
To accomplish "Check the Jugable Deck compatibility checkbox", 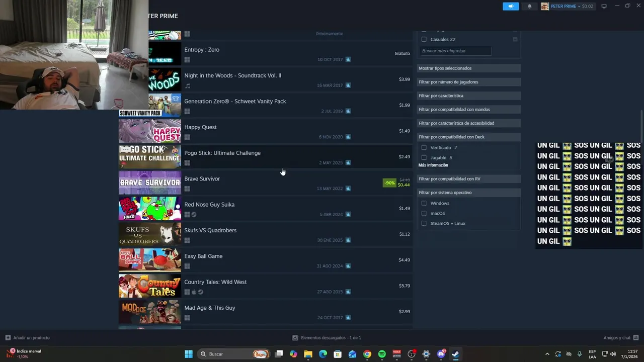I will 424,158.
